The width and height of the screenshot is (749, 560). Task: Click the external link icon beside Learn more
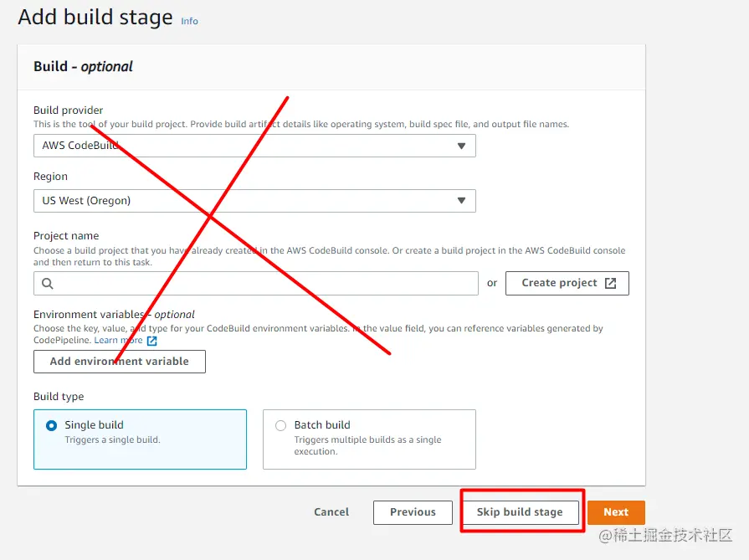tap(151, 341)
